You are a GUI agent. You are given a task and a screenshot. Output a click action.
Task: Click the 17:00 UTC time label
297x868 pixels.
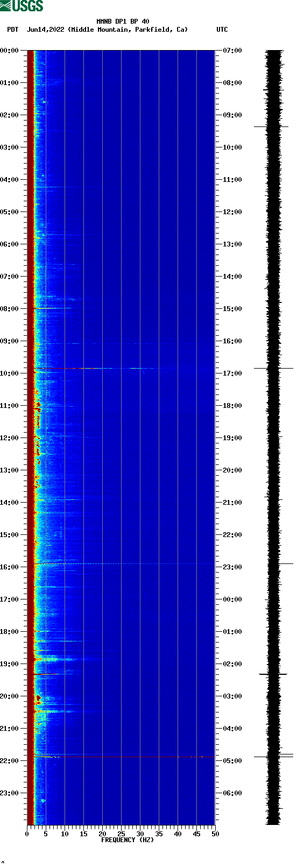(x=232, y=373)
